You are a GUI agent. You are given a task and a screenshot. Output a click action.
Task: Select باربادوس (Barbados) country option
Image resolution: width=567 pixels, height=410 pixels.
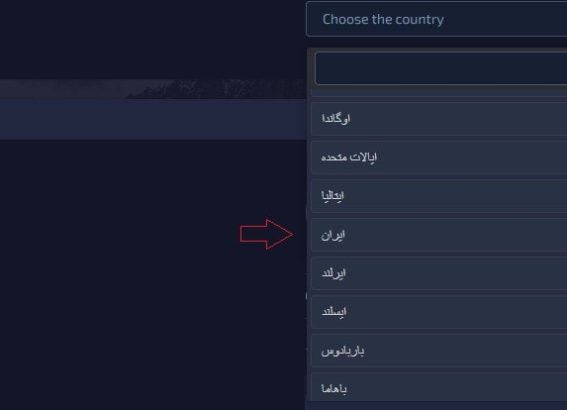[x=439, y=351]
